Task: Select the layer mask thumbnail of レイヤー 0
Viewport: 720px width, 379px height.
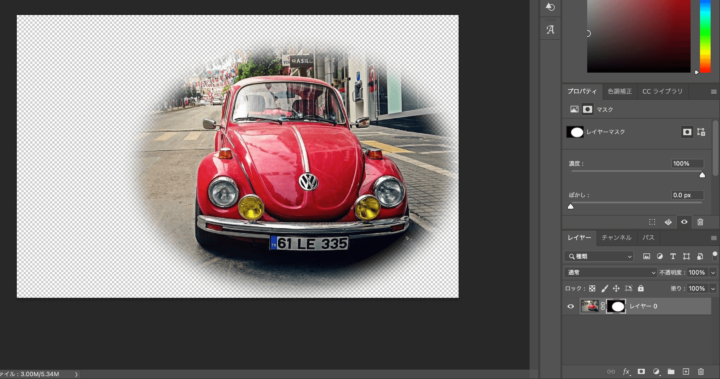Action: [x=616, y=306]
